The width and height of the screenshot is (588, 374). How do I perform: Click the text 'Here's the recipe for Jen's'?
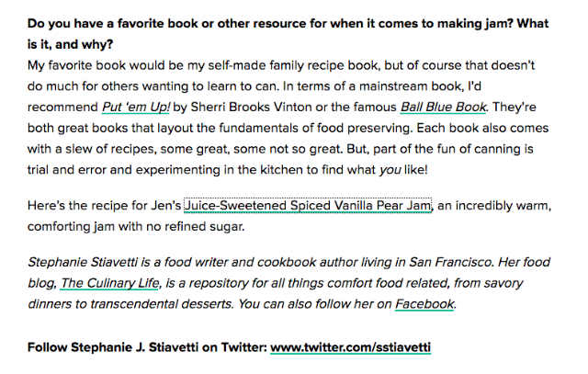click(x=104, y=206)
